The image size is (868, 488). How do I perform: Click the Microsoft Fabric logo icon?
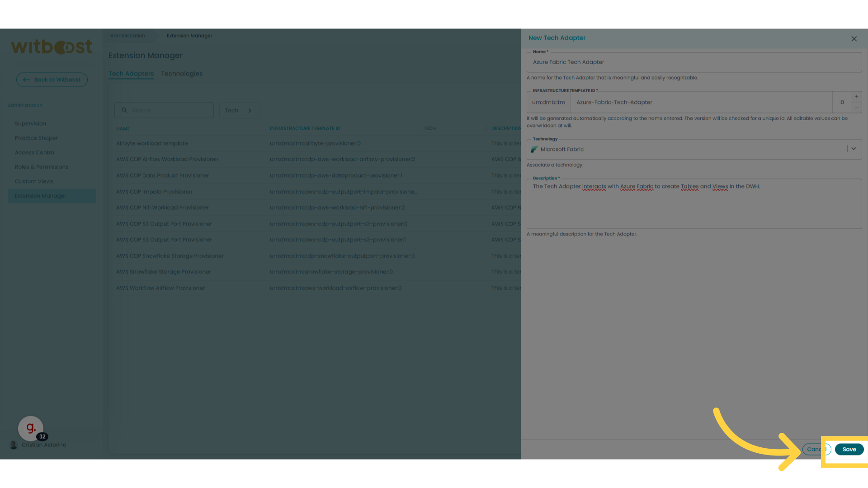coord(534,149)
